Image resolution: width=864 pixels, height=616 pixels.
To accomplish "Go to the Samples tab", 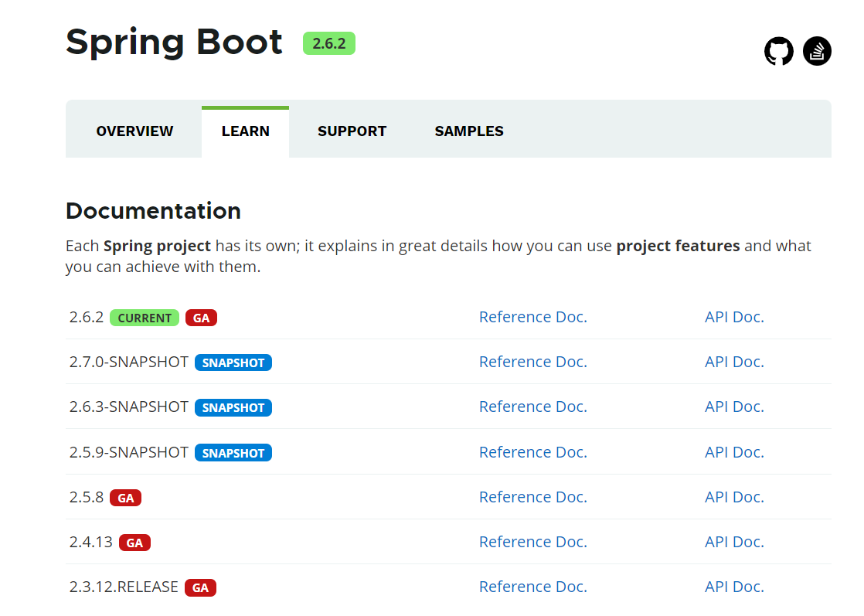I will click(x=468, y=131).
